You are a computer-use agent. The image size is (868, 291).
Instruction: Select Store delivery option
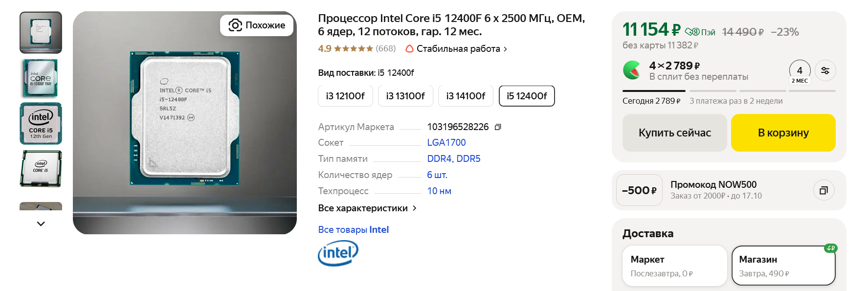click(783, 266)
